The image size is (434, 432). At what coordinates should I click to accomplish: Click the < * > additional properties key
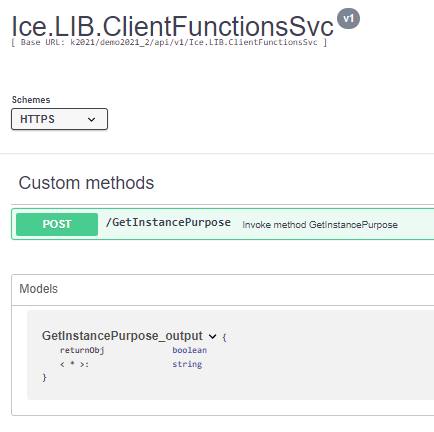[x=74, y=364]
